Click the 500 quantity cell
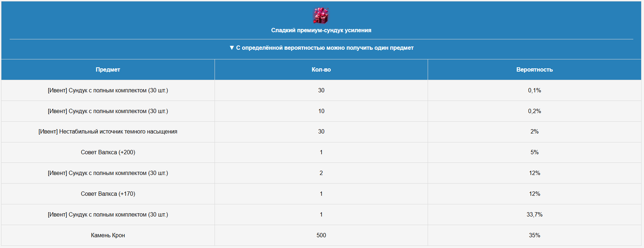This screenshot has width=644, height=248. coord(321,235)
